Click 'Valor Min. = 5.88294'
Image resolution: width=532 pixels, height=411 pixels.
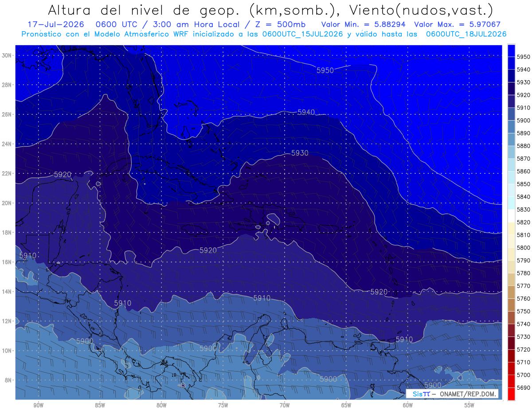click(x=364, y=24)
